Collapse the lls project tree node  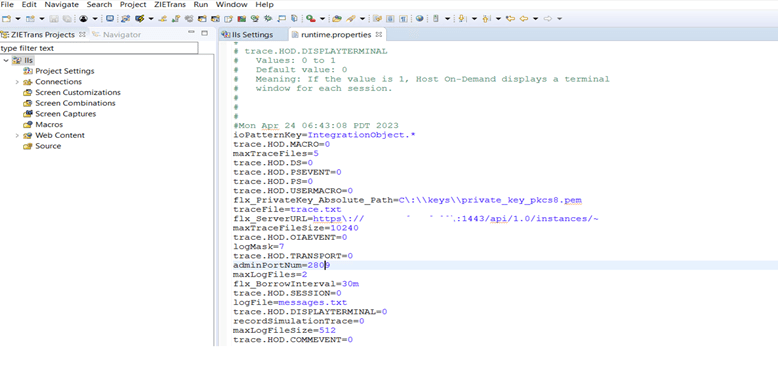(6, 61)
